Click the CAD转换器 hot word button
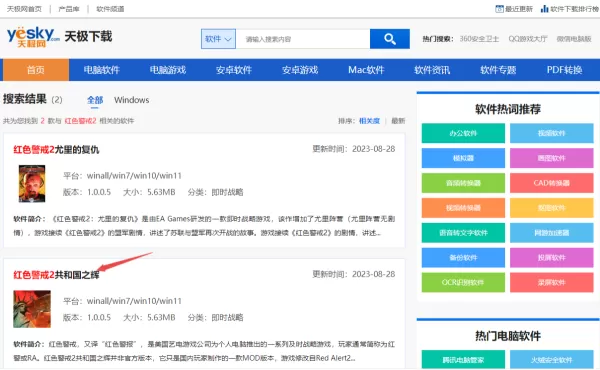 552,183
